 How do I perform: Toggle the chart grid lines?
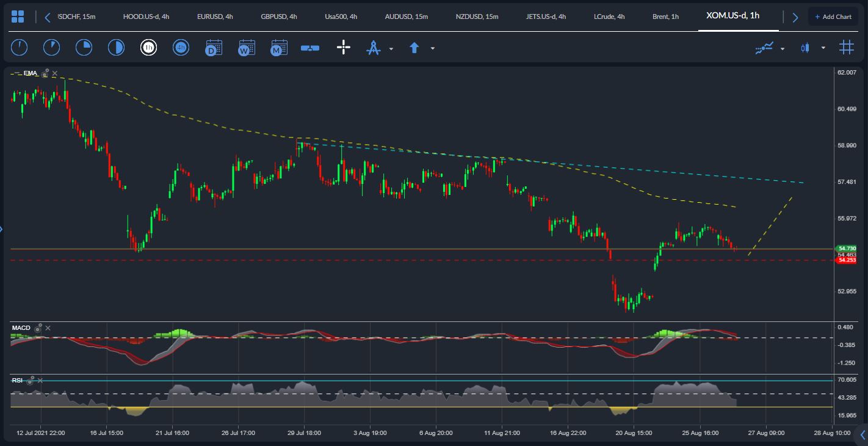tap(846, 47)
